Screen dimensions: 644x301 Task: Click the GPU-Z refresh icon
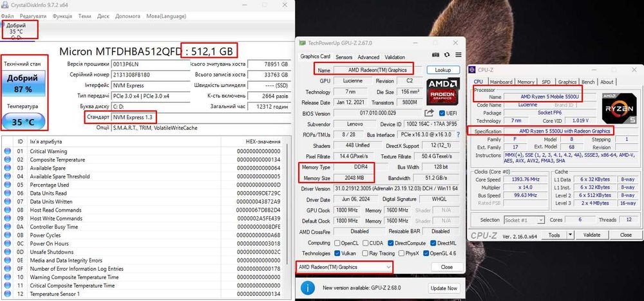click(448, 55)
